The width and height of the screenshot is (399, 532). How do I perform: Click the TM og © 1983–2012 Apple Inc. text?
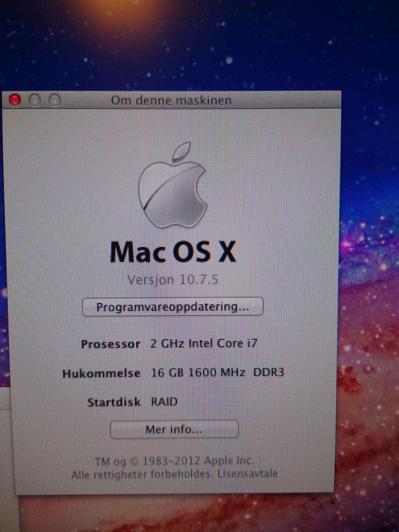click(175, 461)
